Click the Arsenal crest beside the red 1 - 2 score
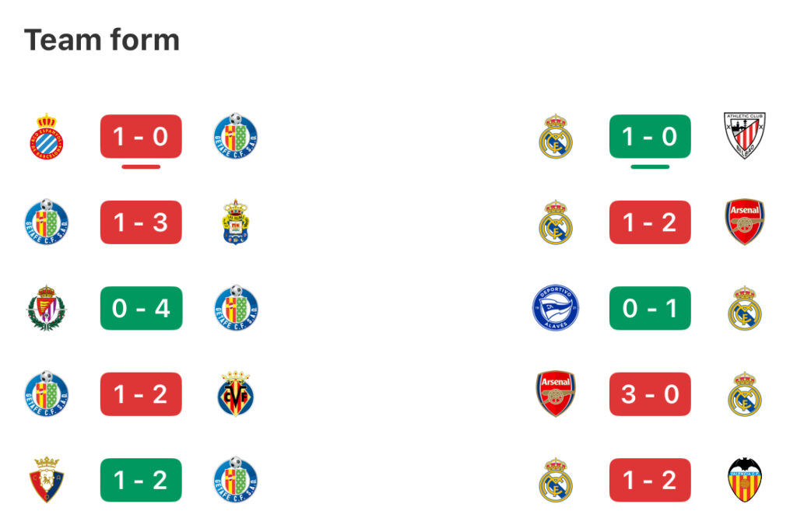Image resolution: width=797 pixels, height=532 pixels. coord(744,222)
